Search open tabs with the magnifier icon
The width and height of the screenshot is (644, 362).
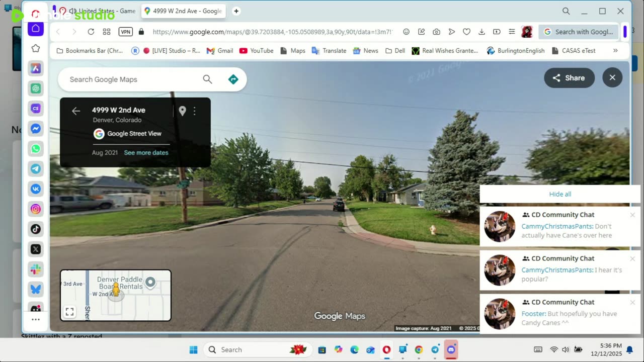[566, 11]
